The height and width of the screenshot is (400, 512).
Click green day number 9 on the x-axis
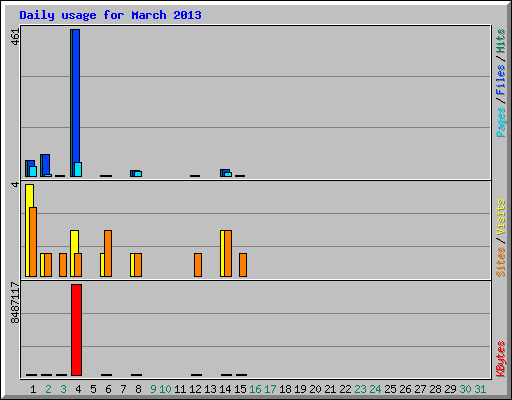point(153,389)
